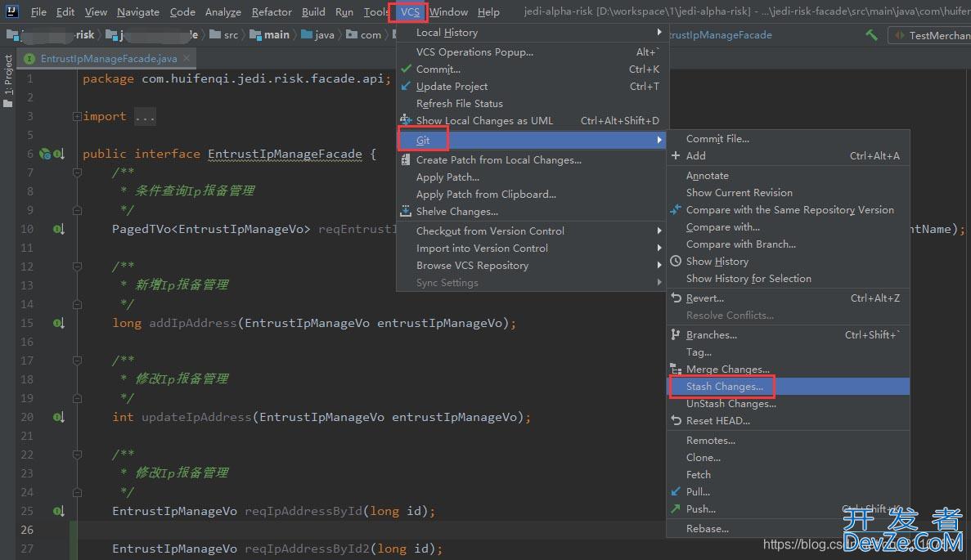Open the File menu
The height and width of the screenshot is (560, 971).
point(38,11)
